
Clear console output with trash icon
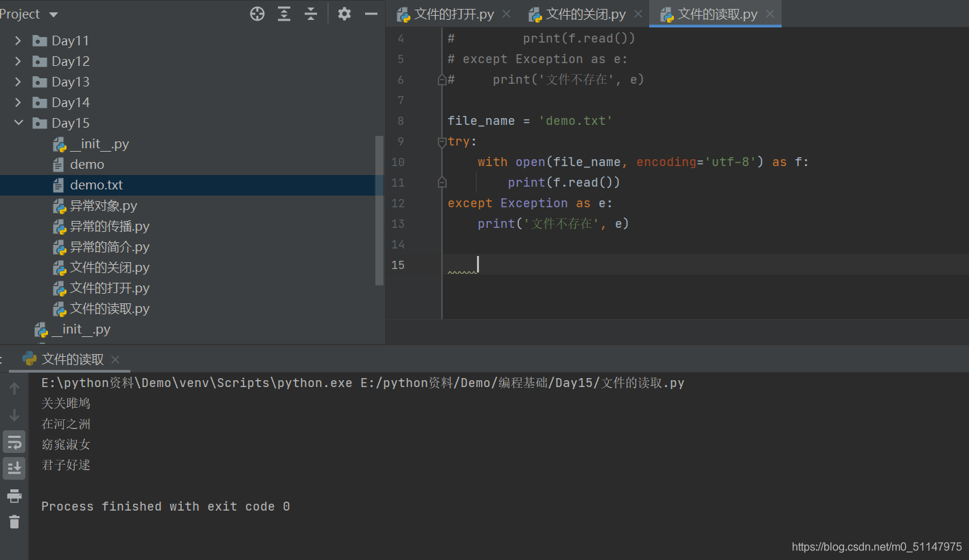[x=14, y=522]
